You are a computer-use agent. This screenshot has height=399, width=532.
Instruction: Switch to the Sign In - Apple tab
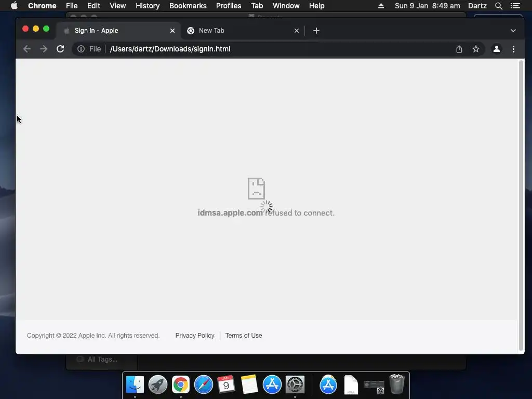pos(118,31)
